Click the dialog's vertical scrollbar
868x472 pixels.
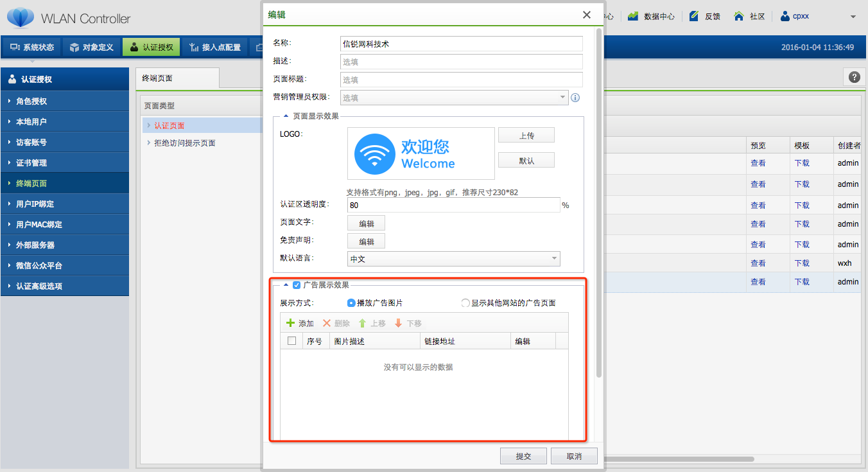599,202
